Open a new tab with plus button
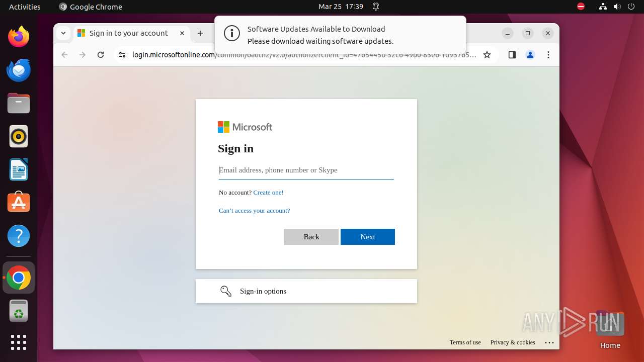Image resolution: width=644 pixels, height=362 pixels. 200,33
